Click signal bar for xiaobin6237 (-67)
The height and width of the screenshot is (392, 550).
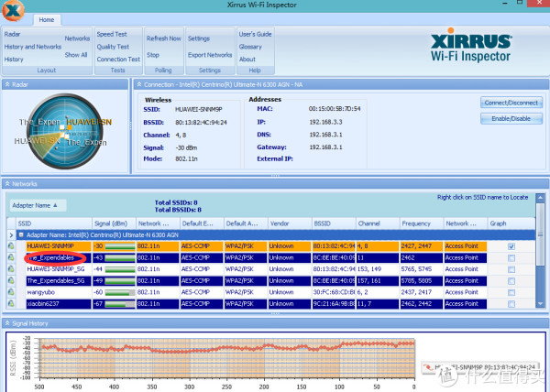[119, 304]
